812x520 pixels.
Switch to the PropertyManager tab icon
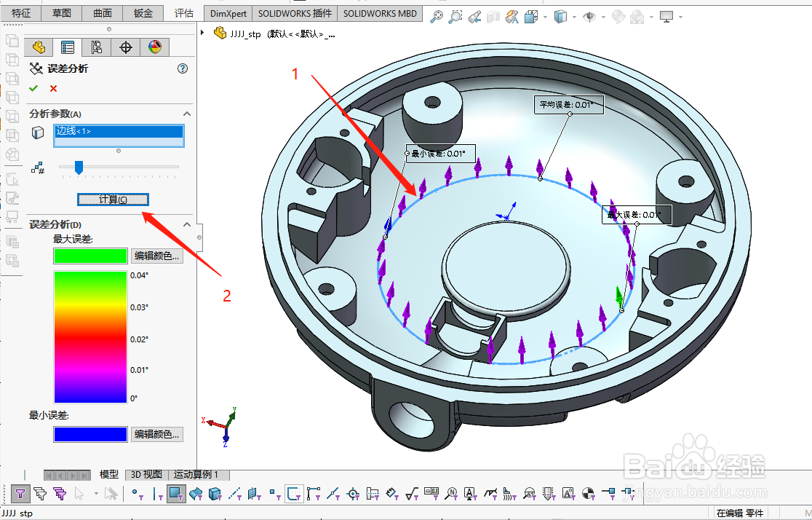tap(68, 47)
